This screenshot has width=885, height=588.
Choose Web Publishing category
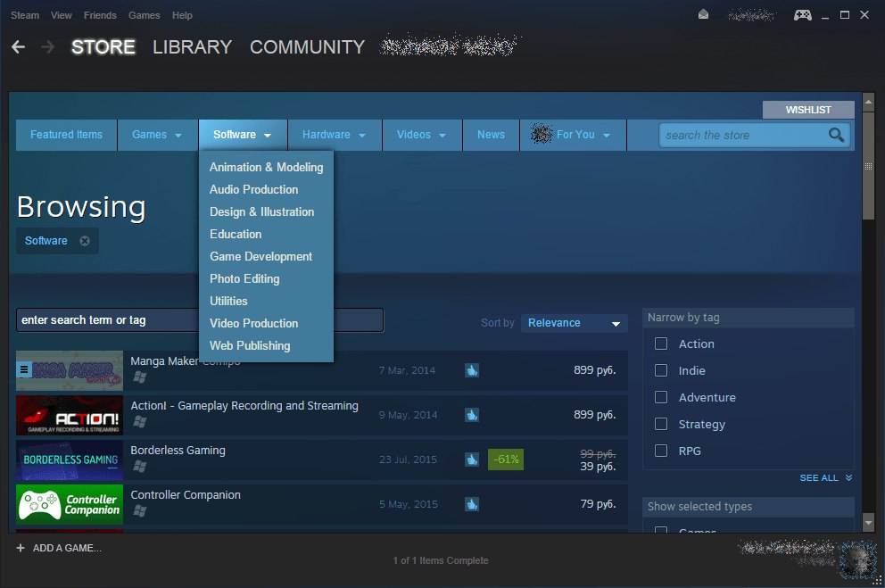(x=267, y=345)
